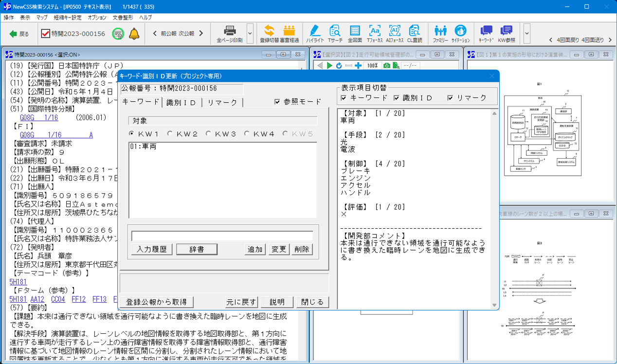Click the green document icon beside the bell

pos(118,34)
